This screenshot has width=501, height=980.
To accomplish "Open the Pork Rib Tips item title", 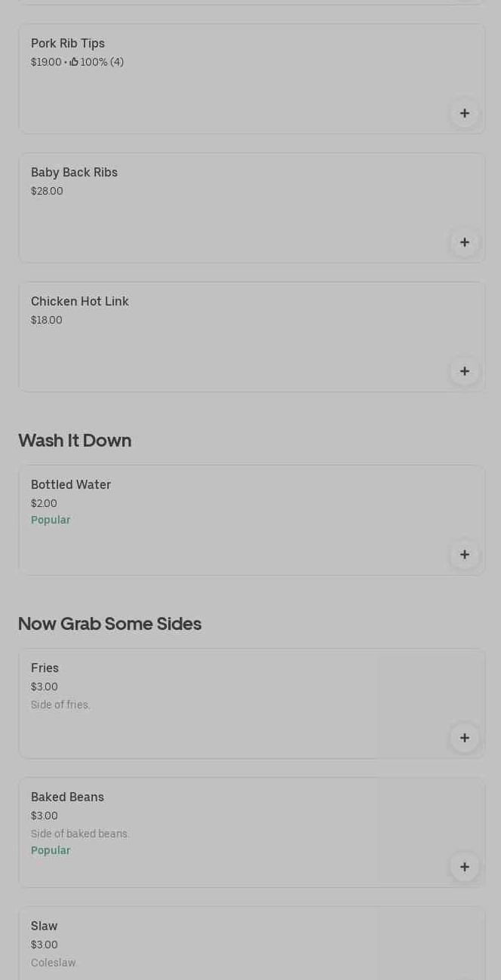I will point(68,44).
